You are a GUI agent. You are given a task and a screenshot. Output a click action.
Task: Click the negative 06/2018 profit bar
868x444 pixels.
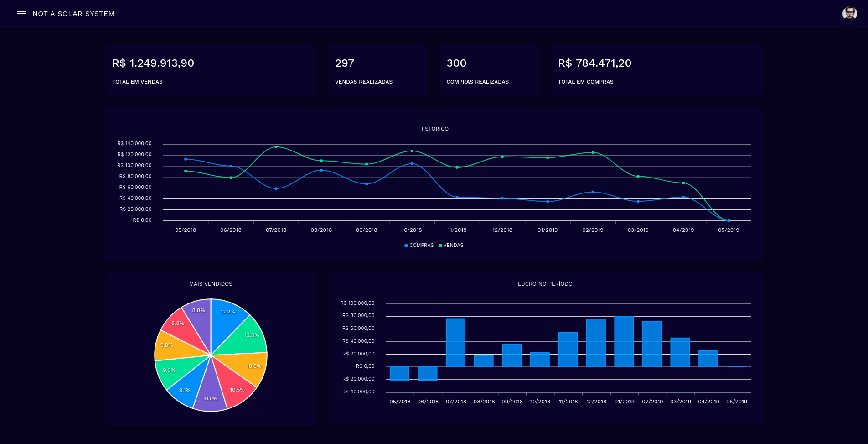[x=428, y=374]
